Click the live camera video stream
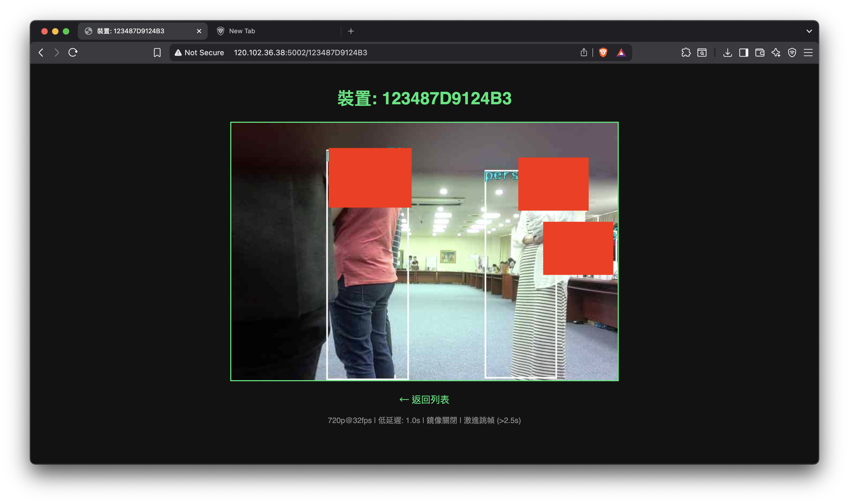This screenshot has height=504, width=849. click(x=424, y=251)
